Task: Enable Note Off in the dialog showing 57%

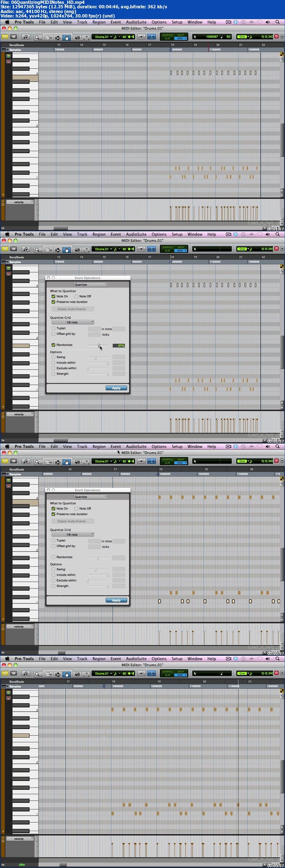Action: [x=76, y=297]
